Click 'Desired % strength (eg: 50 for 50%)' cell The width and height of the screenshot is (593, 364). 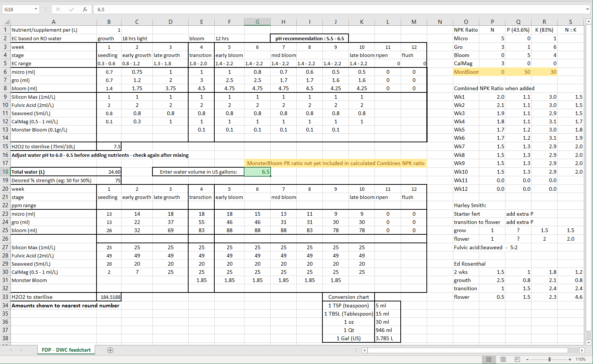[54, 180]
